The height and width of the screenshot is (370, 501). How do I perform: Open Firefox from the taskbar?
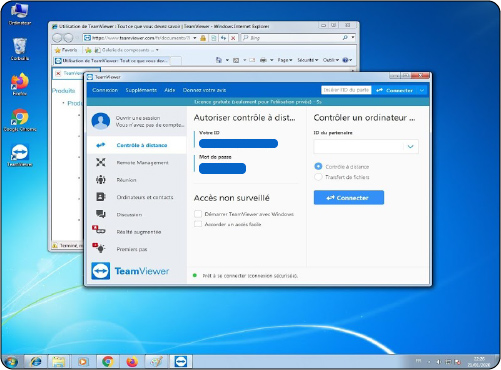tap(132, 362)
